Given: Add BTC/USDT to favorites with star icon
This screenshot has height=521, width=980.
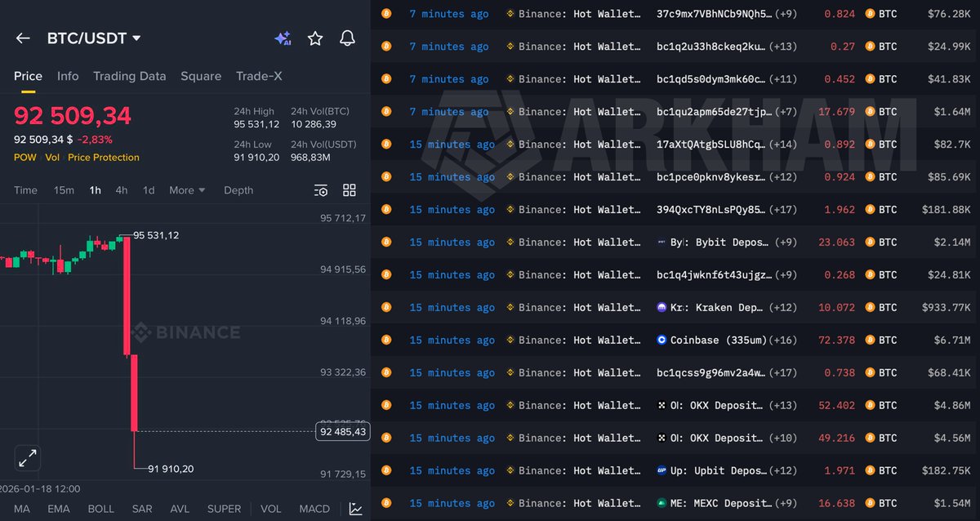Looking at the screenshot, I should click(315, 38).
